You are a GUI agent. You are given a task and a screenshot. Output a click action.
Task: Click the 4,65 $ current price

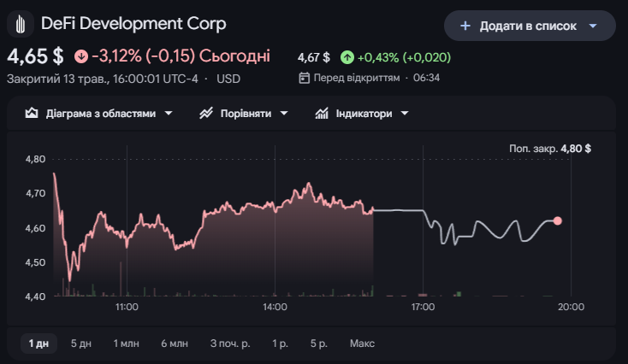point(35,56)
